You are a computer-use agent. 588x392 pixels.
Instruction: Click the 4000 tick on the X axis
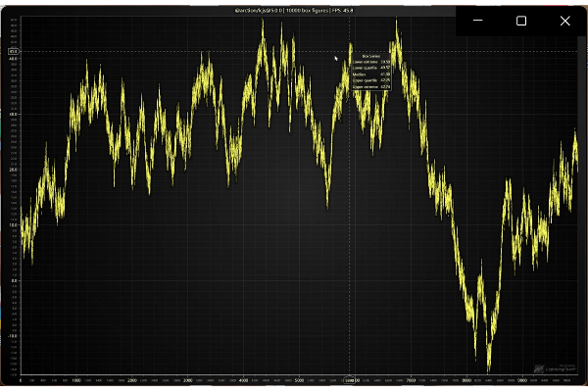pos(243,379)
